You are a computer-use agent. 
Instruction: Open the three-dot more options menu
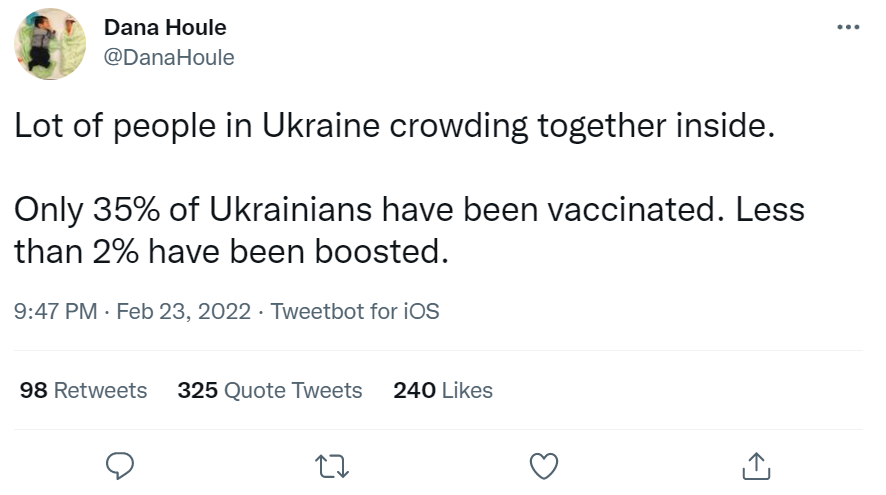click(x=848, y=27)
